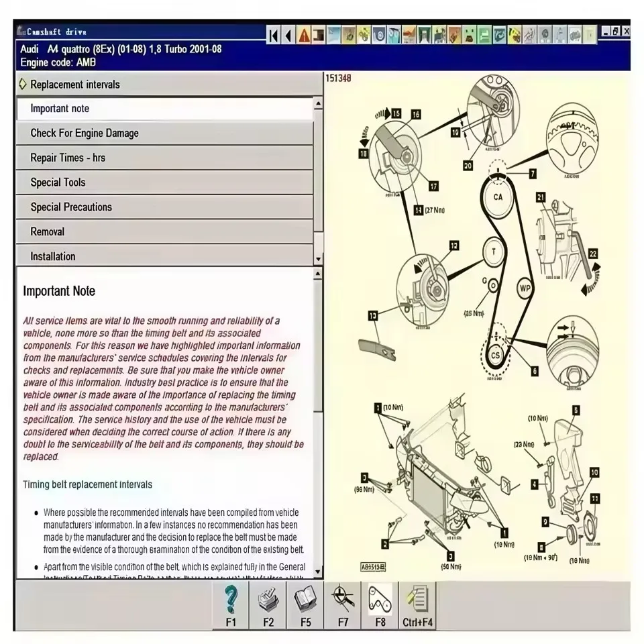Open help with the F1 question mark icon
This screenshot has height=644, width=644.
231,605
